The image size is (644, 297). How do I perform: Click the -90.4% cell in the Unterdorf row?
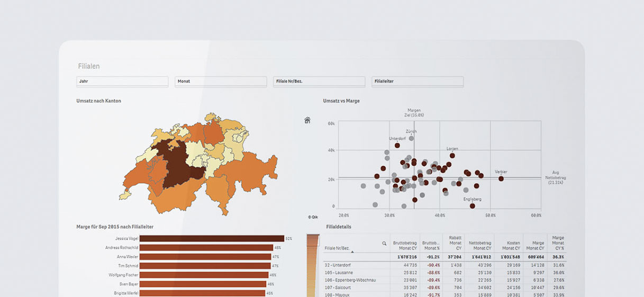433,265
